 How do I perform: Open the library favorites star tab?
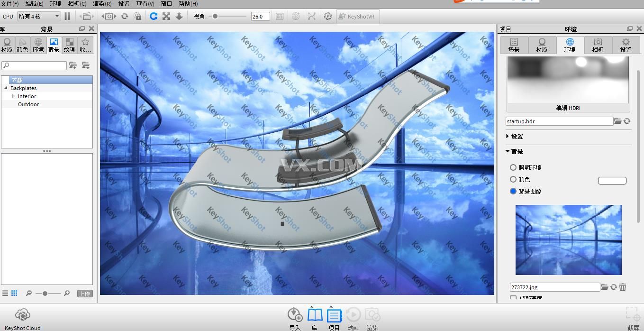click(85, 45)
